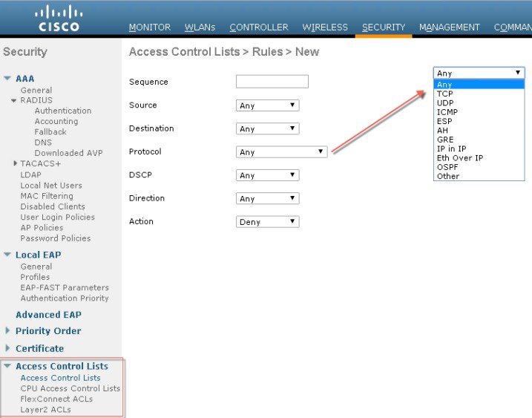This screenshot has height=418, width=532.
Task: Collapse the Local EAP section
Action: tap(7, 255)
